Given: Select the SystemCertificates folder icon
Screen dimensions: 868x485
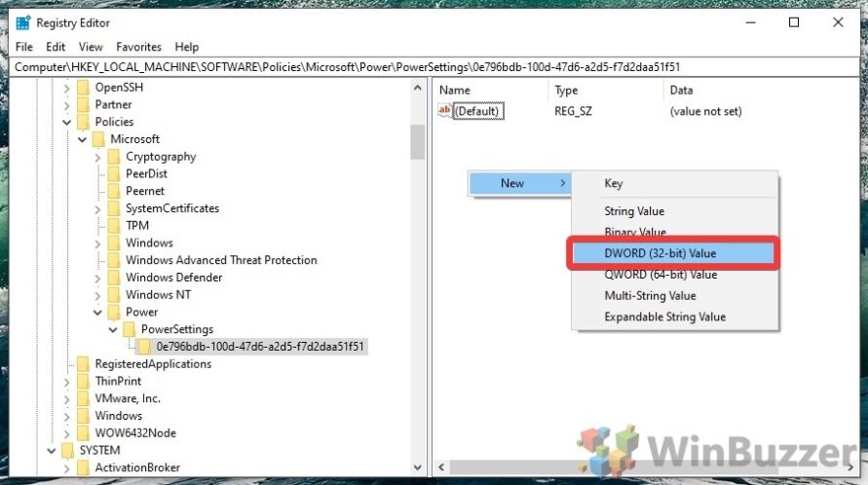Looking at the screenshot, I should pyautogui.click(x=114, y=208).
